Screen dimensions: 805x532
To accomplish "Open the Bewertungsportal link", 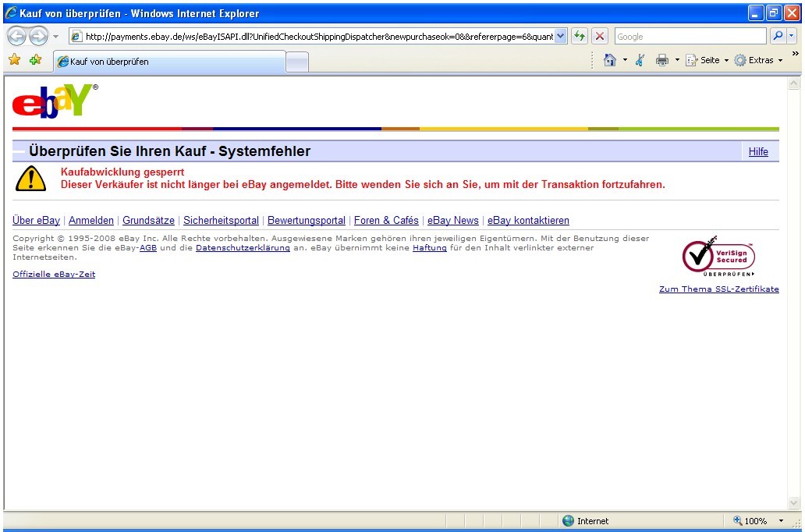I will pos(307,220).
